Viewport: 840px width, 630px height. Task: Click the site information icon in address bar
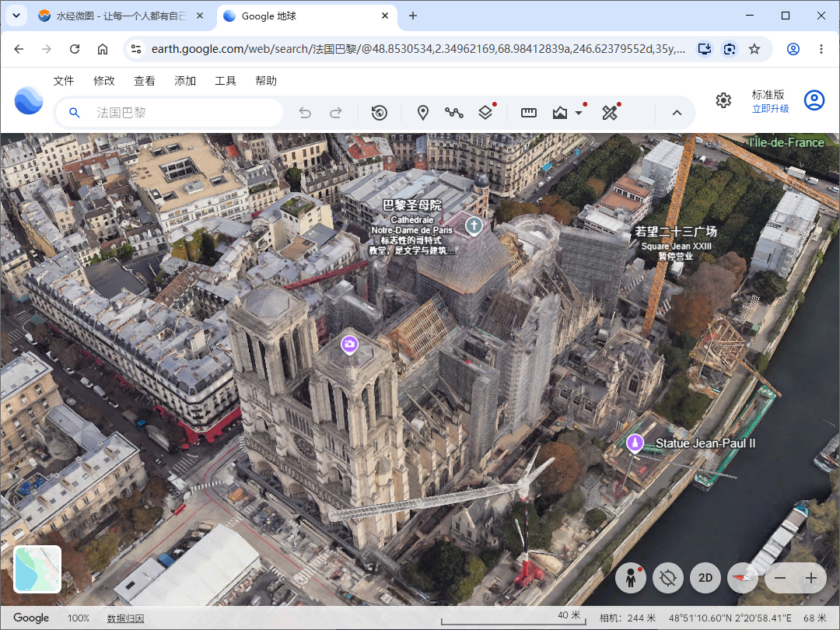tap(136, 49)
